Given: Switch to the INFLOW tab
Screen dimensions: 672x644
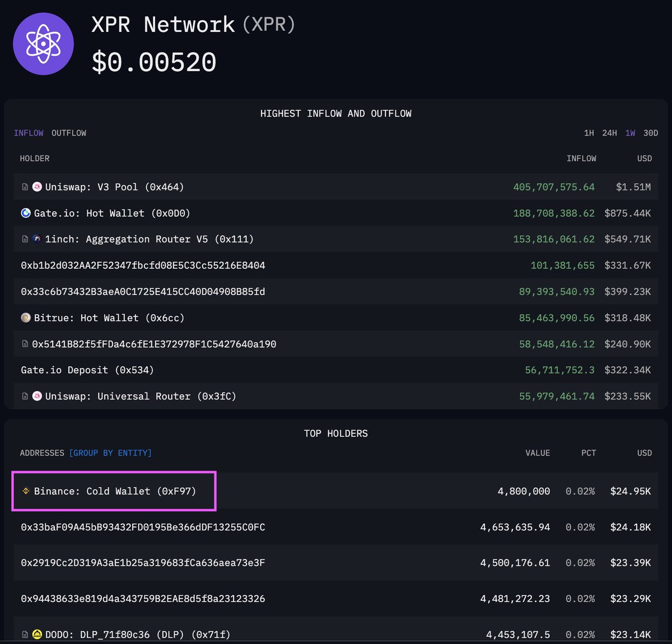Looking at the screenshot, I should pyautogui.click(x=29, y=133).
